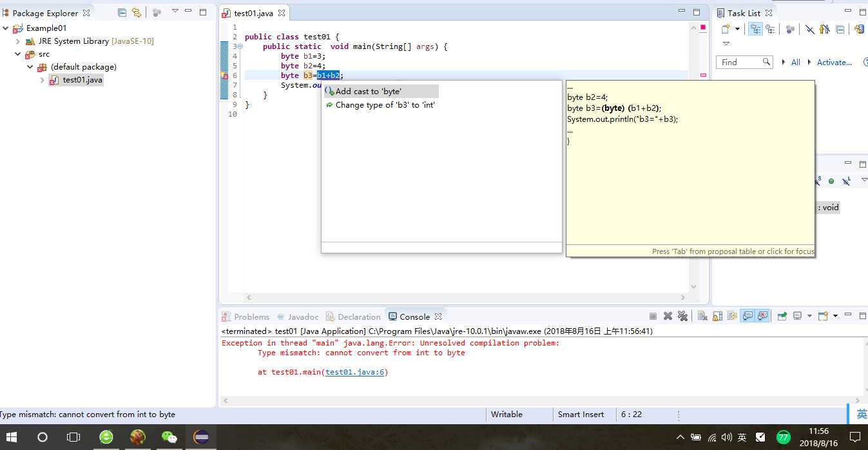The height and width of the screenshot is (450, 868).
Task: Remove launch in Console toolbar
Action: tap(668, 316)
